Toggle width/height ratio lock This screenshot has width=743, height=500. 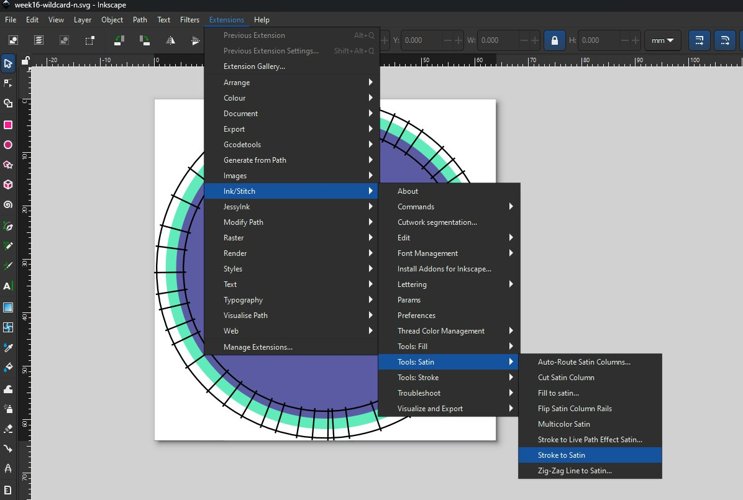pyautogui.click(x=554, y=40)
